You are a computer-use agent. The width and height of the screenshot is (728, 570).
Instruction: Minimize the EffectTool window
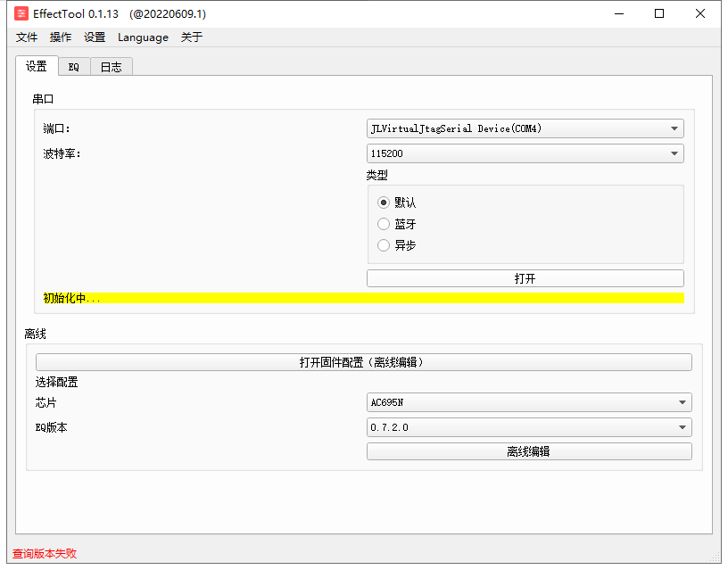tap(619, 14)
